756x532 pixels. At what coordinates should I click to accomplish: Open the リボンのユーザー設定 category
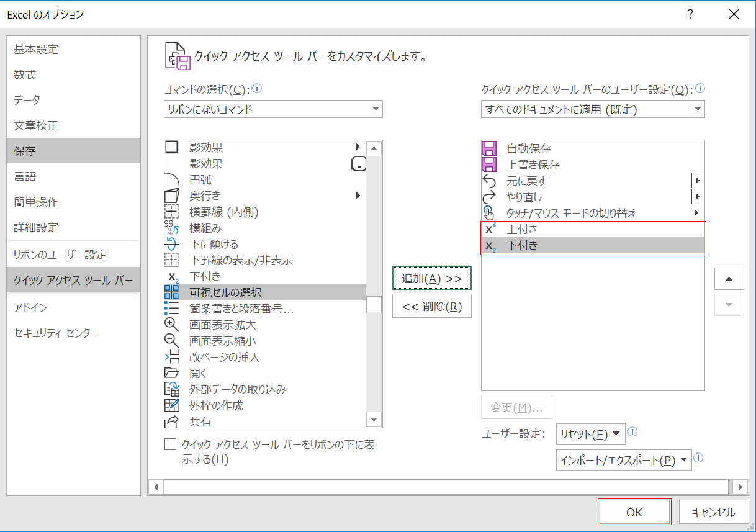[74, 255]
